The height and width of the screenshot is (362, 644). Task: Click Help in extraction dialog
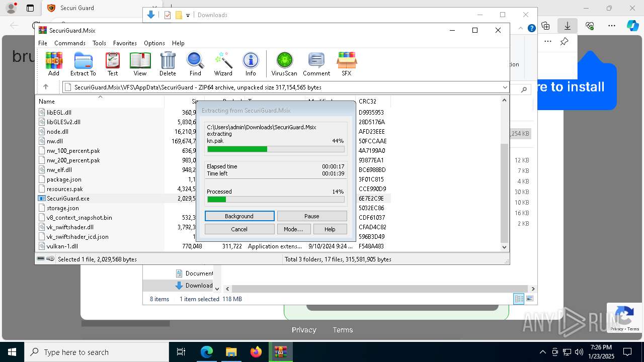coord(330,229)
